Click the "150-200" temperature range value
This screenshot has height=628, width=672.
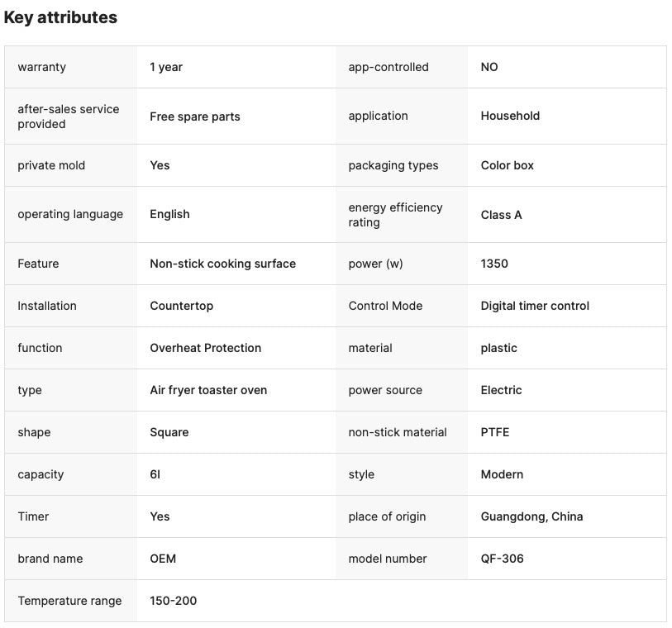pyautogui.click(x=174, y=601)
